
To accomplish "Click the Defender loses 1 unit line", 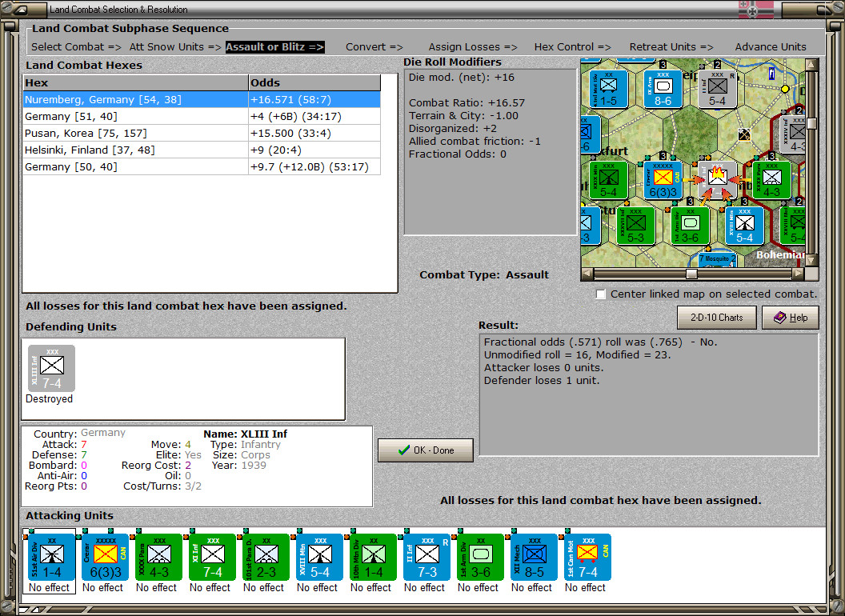I will (x=542, y=381).
